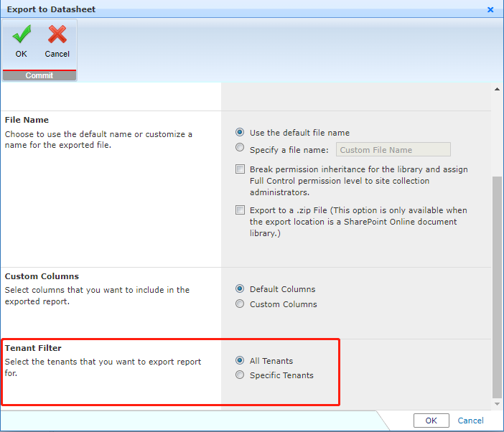Click the vertical scrollbar thumb
Screen dimensions: 504x432
click(x=497, y=287)
